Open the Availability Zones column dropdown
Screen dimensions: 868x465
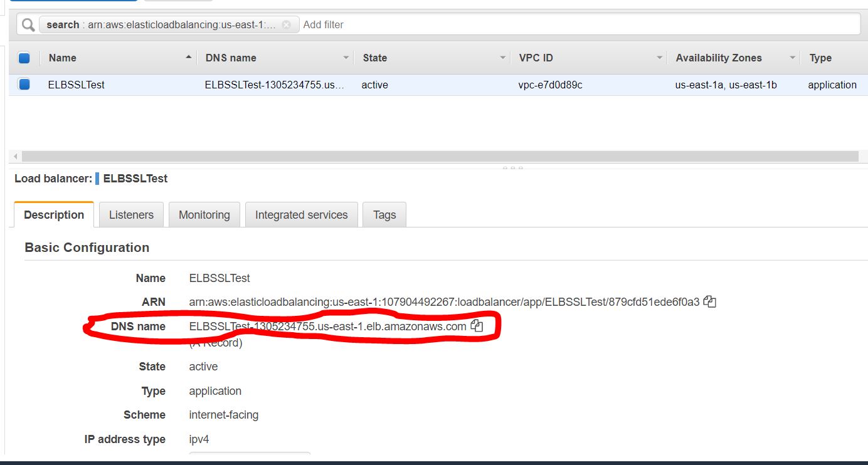[x=791, y=58]
